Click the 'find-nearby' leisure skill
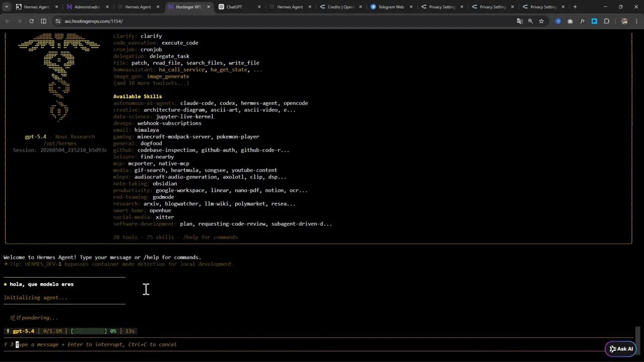The image size is (644, 362). [157, 157]
